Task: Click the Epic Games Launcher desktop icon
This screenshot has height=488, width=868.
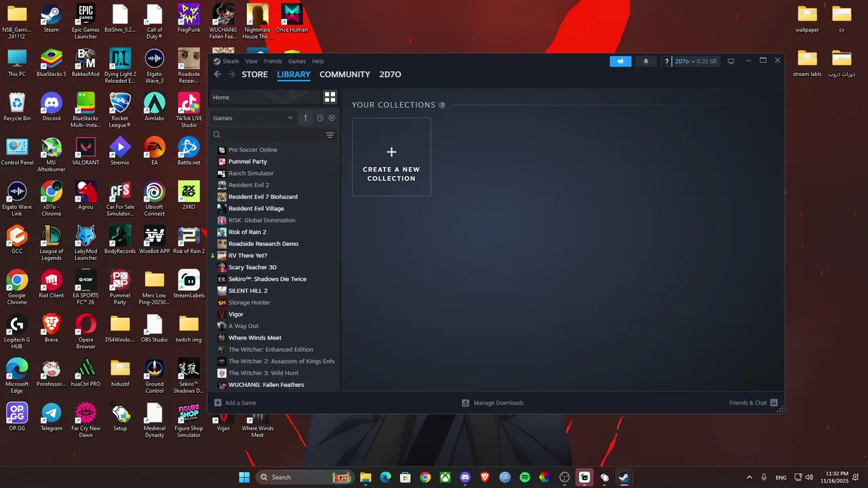Action: coord(85,22)
